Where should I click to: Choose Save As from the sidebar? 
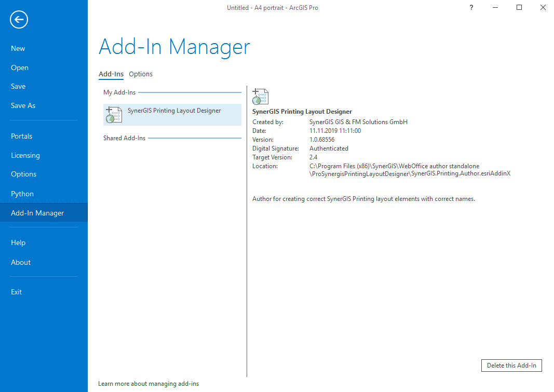tap(23, 105)
